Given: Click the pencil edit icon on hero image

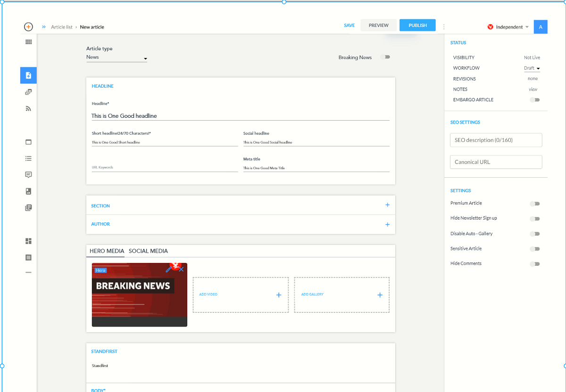Looking at the screenshot, I should tap(168, 269).
